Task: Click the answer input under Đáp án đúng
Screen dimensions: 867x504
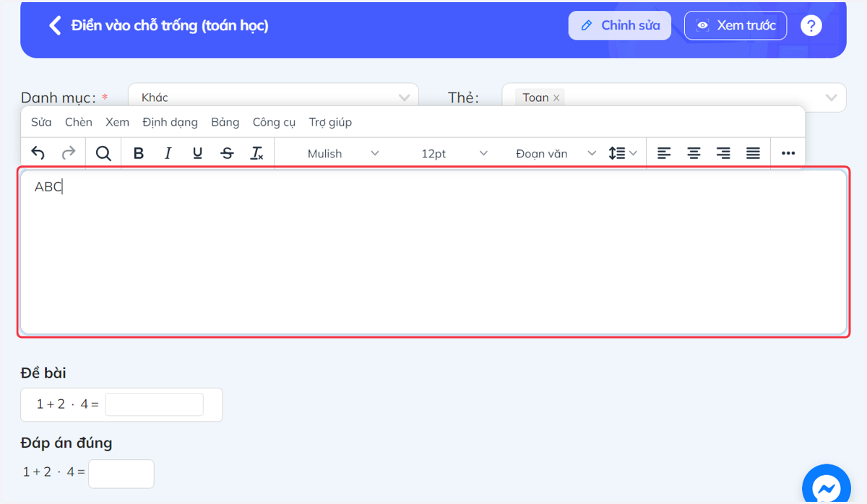Action: (x=121, y=474)
